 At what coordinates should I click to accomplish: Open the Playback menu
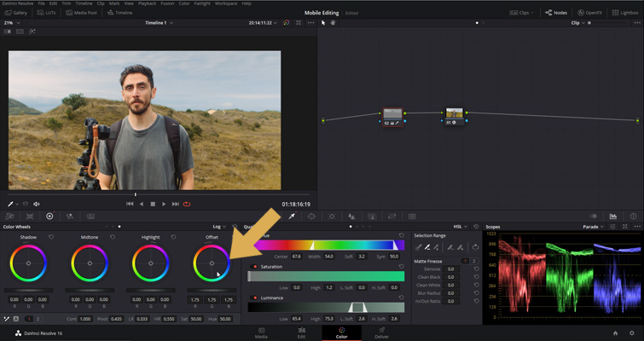pyautogui.click(x=147, y=3)
